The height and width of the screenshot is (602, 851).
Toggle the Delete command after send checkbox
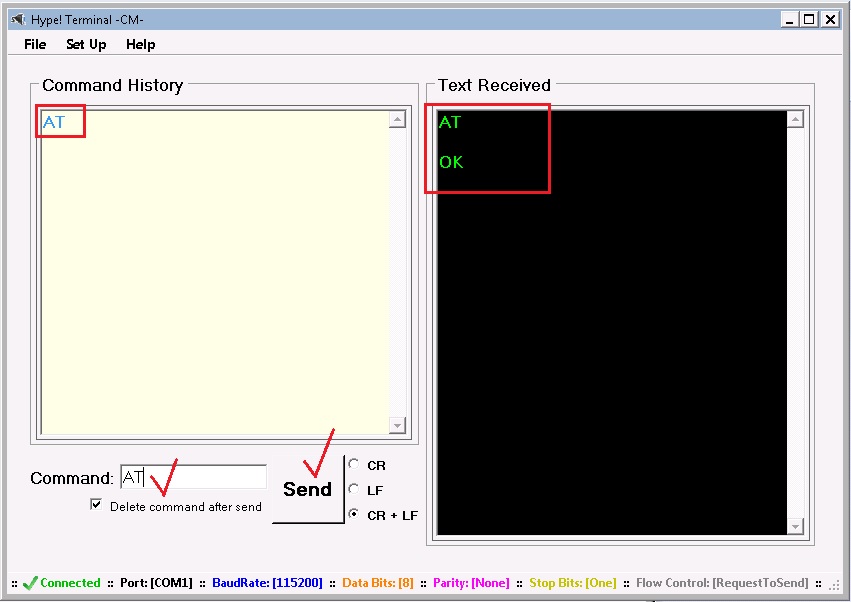(x=96, y=504)
